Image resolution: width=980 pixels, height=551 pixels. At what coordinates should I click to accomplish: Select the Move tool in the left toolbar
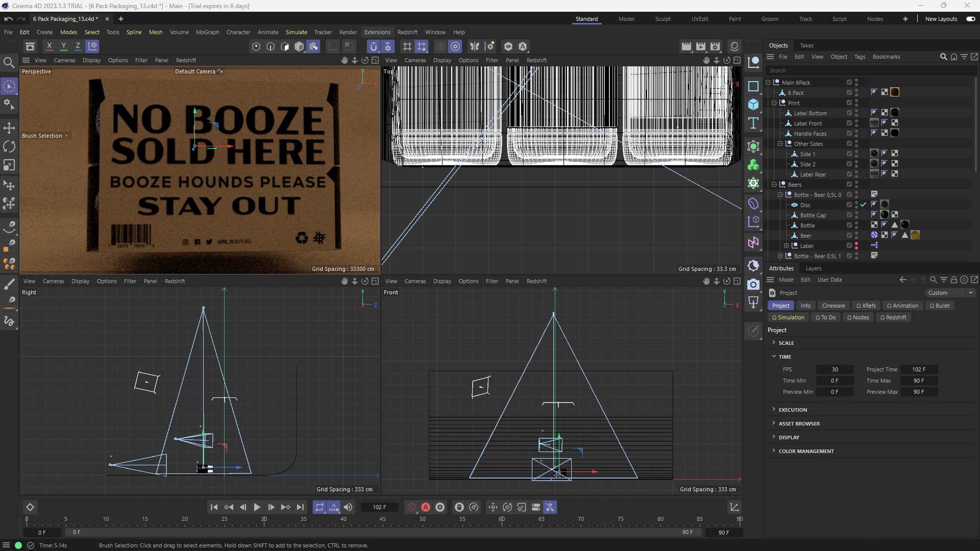[9, 128]
